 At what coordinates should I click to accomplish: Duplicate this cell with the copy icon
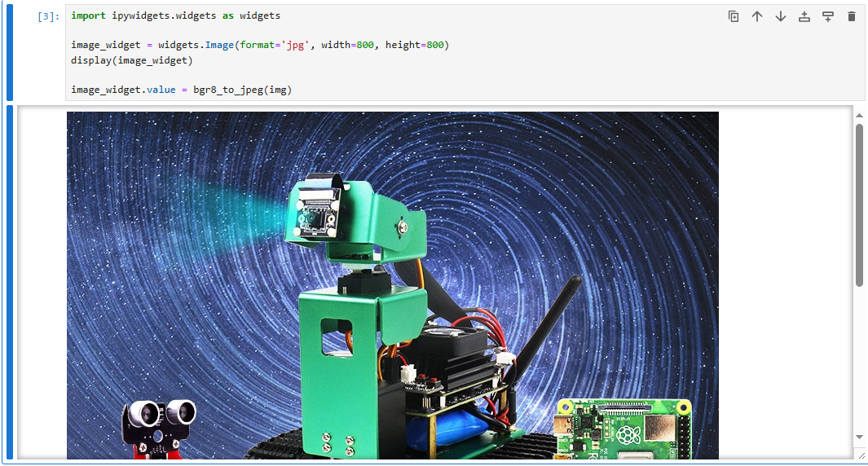[734, 16]
